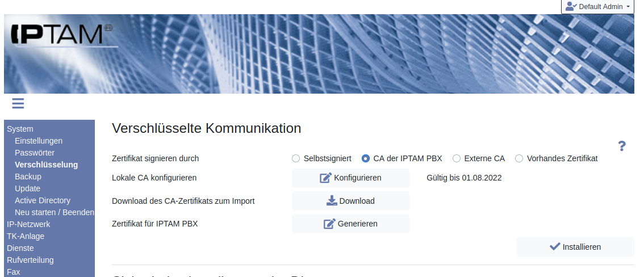The height and width of the screenshot is (277, 644).
Task: Click the checkmark icon beside Installieren
Action: 555,246
